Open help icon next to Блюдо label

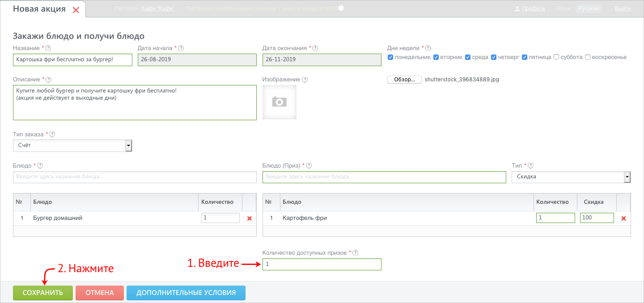(x=40, y=165)
